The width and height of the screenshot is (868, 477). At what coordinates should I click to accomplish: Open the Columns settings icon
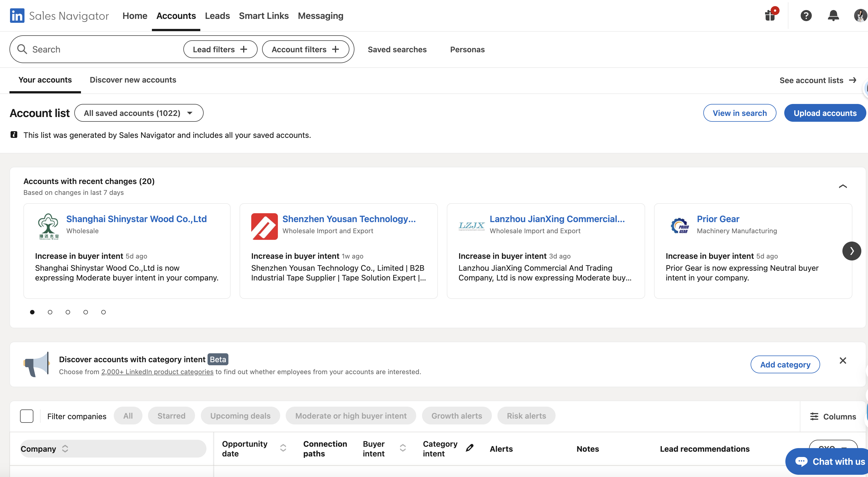click(x=814, y=416)
